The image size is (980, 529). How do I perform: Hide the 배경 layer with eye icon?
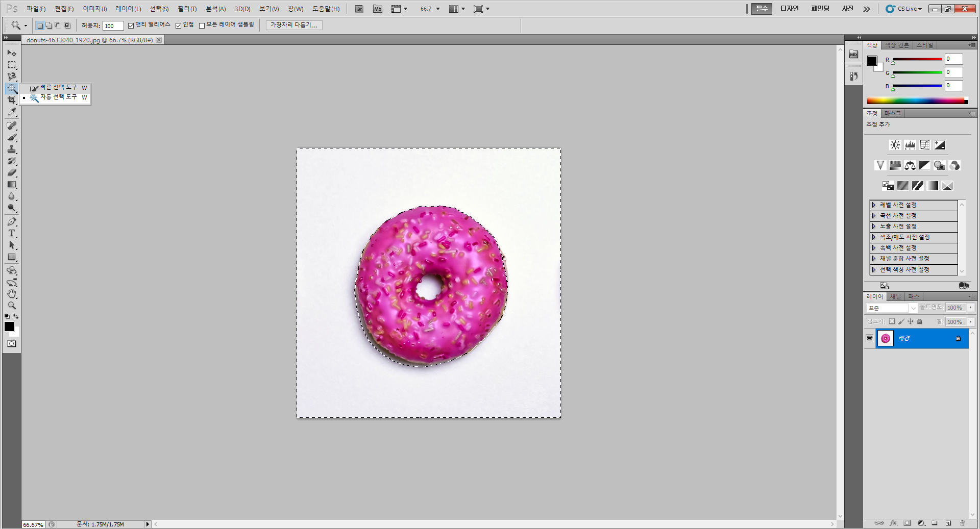tap(870, 338)
